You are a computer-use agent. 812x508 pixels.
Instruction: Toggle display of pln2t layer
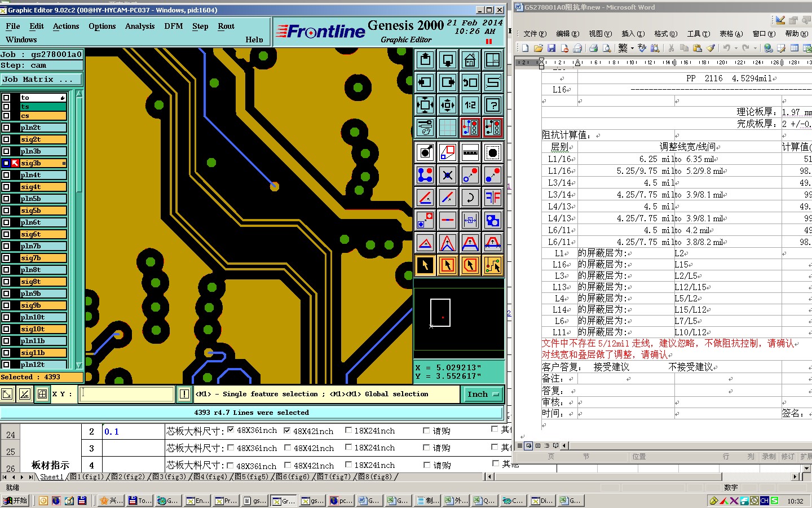(6, 128)
